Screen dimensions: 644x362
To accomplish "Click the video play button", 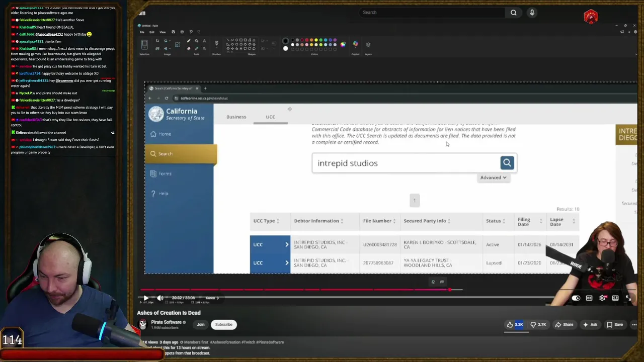I will (145, 298).
